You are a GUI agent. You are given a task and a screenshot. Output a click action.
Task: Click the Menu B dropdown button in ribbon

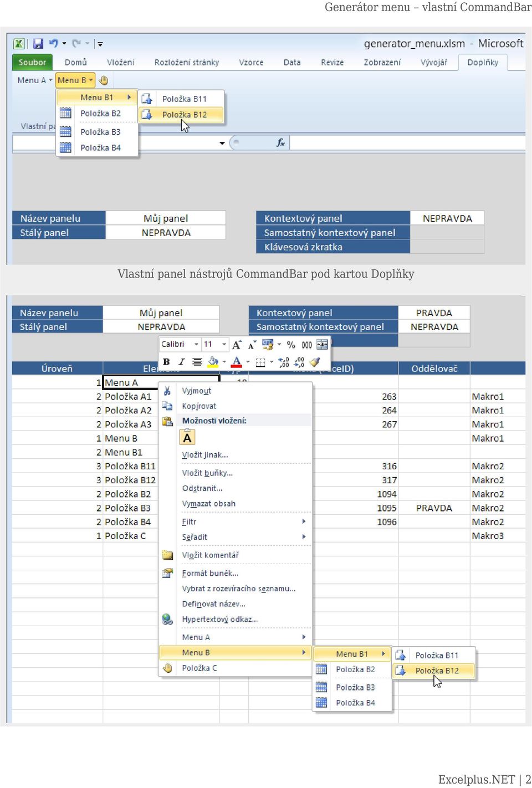(75, 80)
